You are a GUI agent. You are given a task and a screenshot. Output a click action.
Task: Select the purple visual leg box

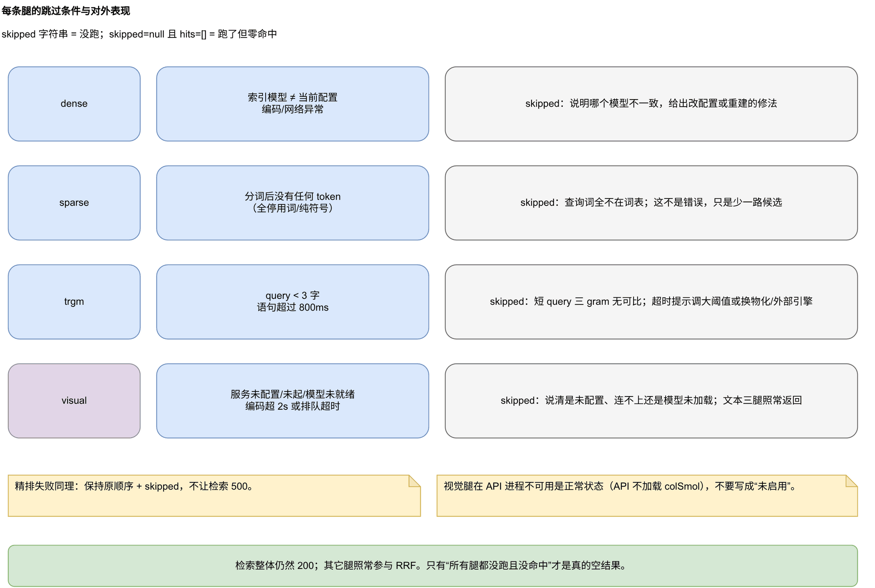coord(74,400)
